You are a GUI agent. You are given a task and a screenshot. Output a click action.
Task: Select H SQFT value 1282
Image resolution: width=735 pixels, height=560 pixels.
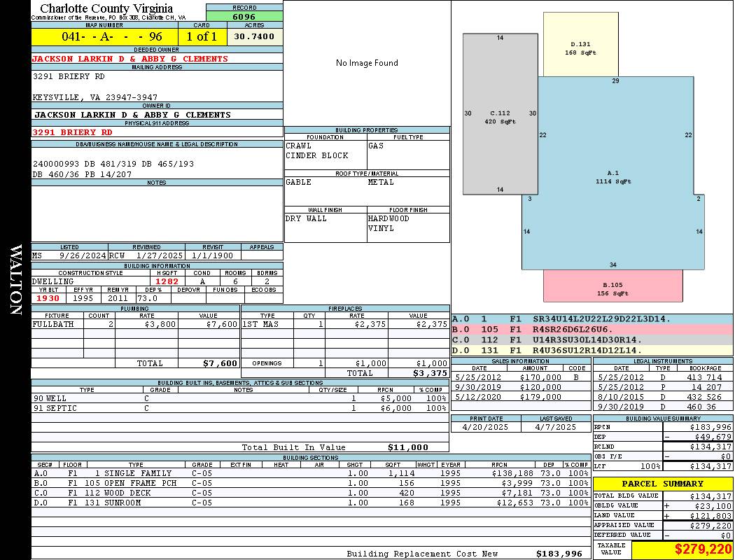pos(167,281)
